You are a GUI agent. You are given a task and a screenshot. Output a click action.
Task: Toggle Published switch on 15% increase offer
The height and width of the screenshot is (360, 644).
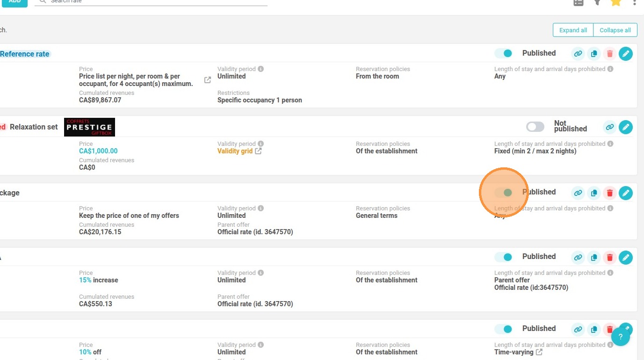point(504,257)
